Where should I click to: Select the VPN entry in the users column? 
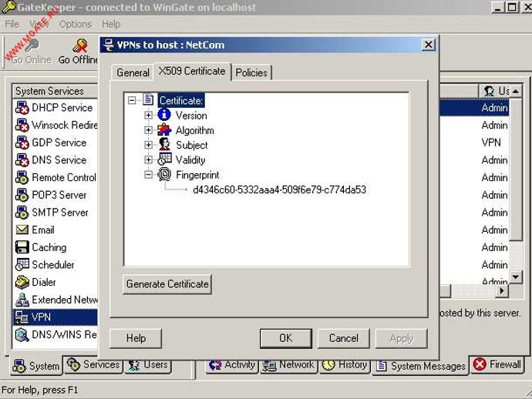491,142
